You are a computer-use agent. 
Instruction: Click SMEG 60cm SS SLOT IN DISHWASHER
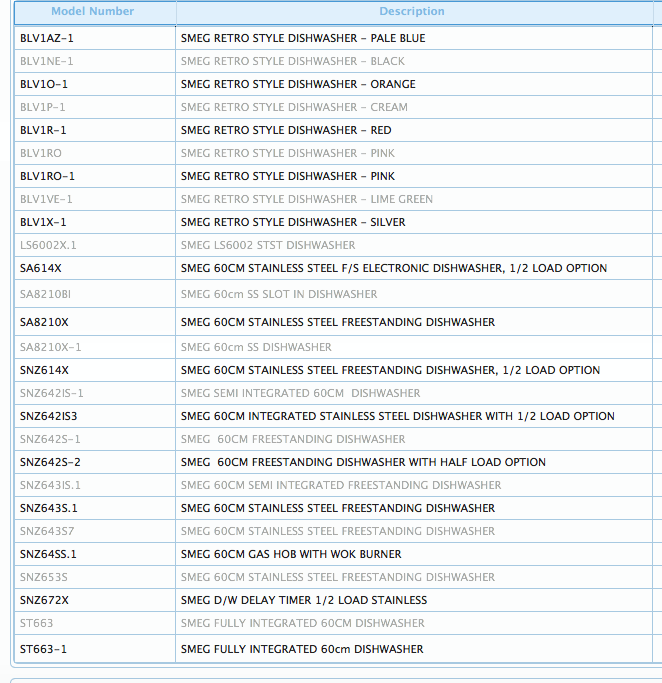point(279,294)
